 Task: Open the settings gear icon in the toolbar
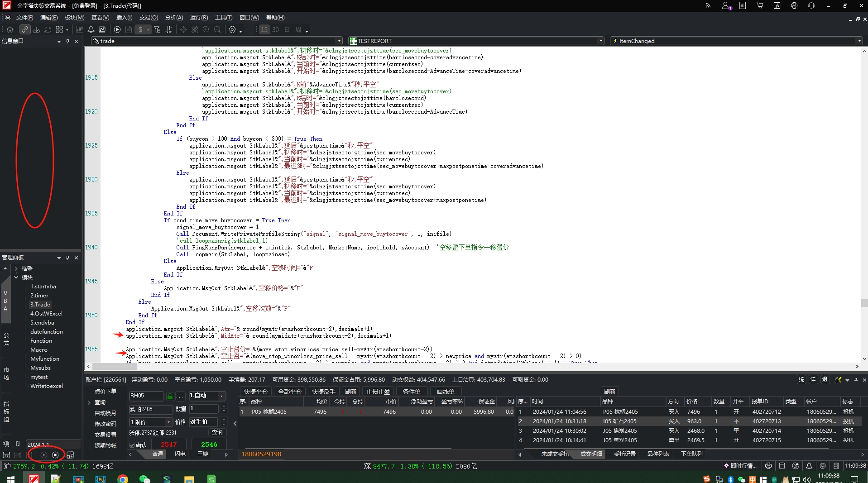click(232, 29)
